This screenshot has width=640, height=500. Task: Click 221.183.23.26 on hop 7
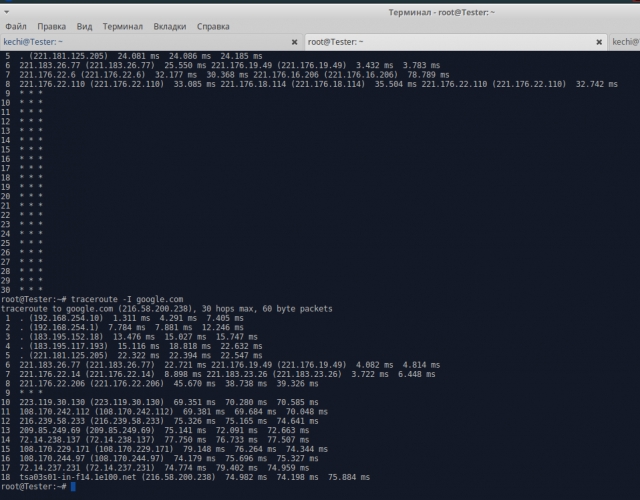coord(237,374)
